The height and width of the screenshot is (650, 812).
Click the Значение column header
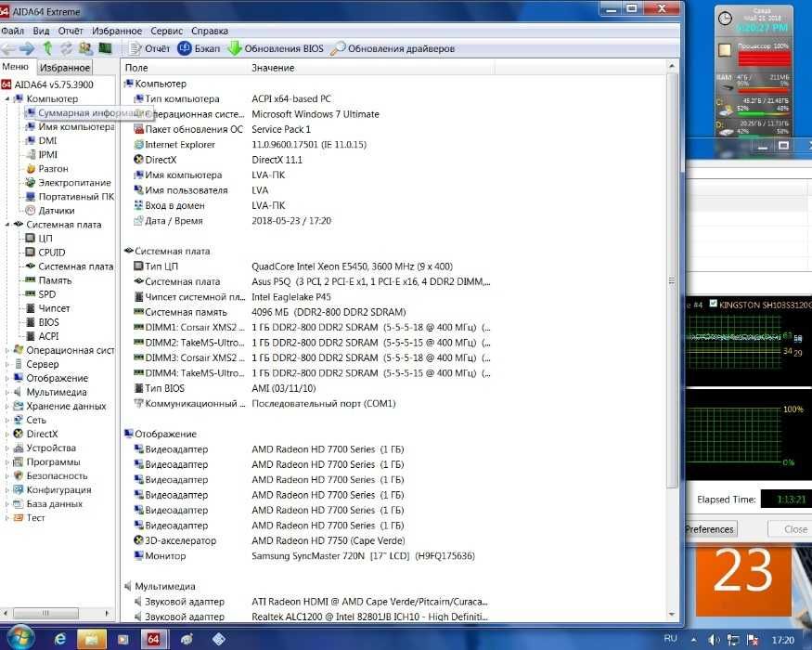(371, 68)
